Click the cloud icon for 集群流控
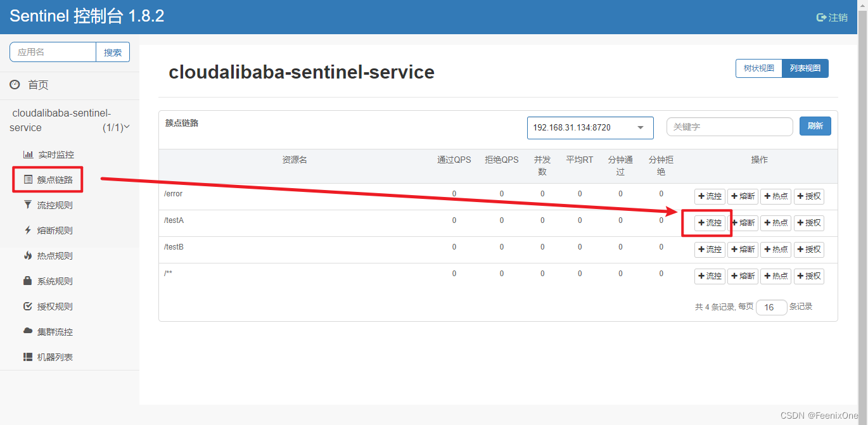The height and width of the screenshot is (425, 868). coord(28,331)
